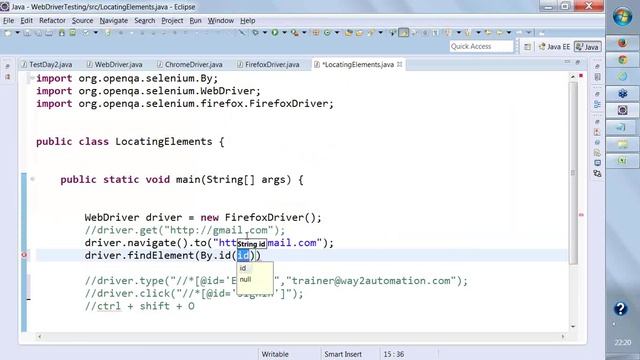The image size is (640, 360).
Task: Close the LocatingElements.java editor tab
Action: point(400,64)
